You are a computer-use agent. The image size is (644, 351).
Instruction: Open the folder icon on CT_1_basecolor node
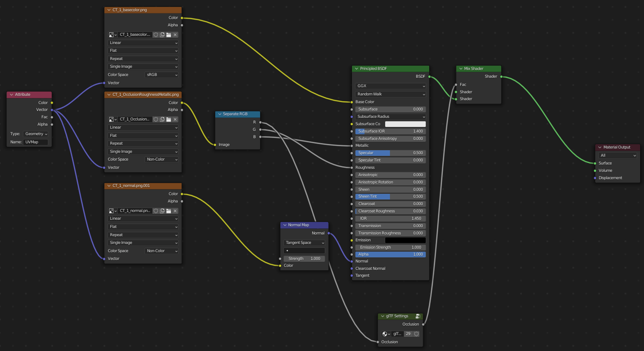169,35
